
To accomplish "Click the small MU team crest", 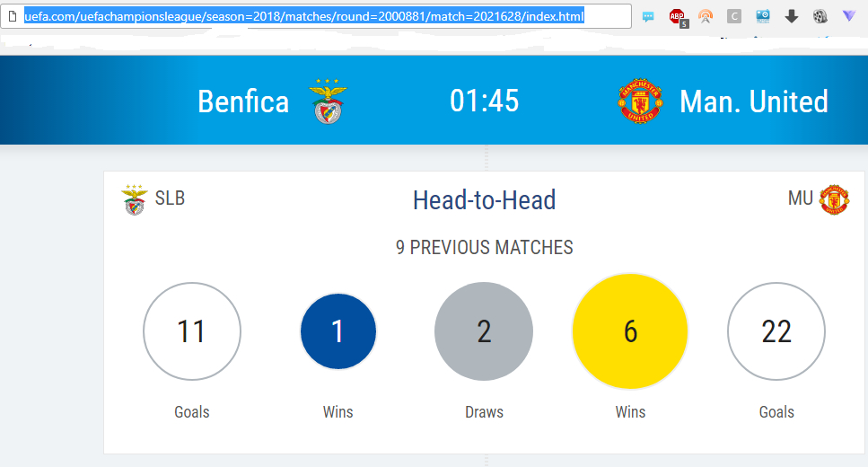I will 834,199.
